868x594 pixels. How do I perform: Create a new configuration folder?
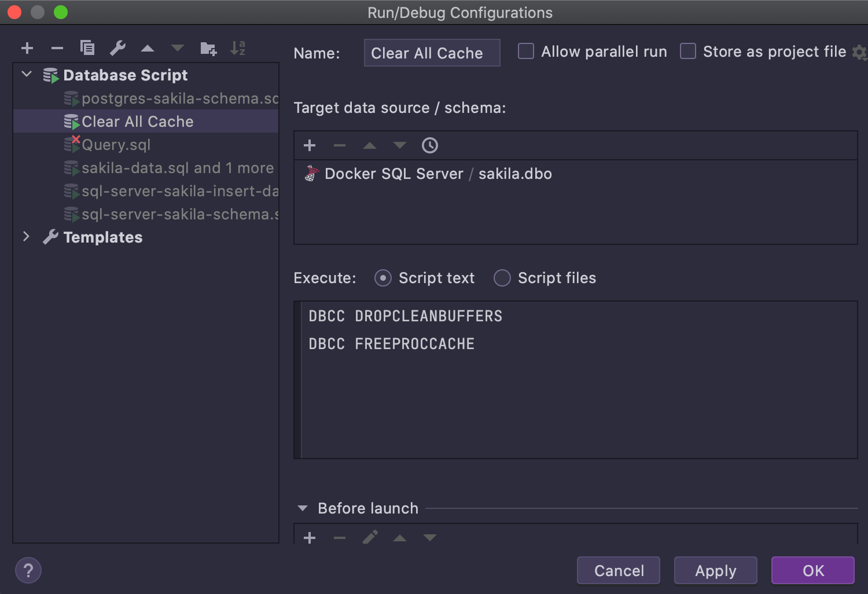click(x=208, y=48)
